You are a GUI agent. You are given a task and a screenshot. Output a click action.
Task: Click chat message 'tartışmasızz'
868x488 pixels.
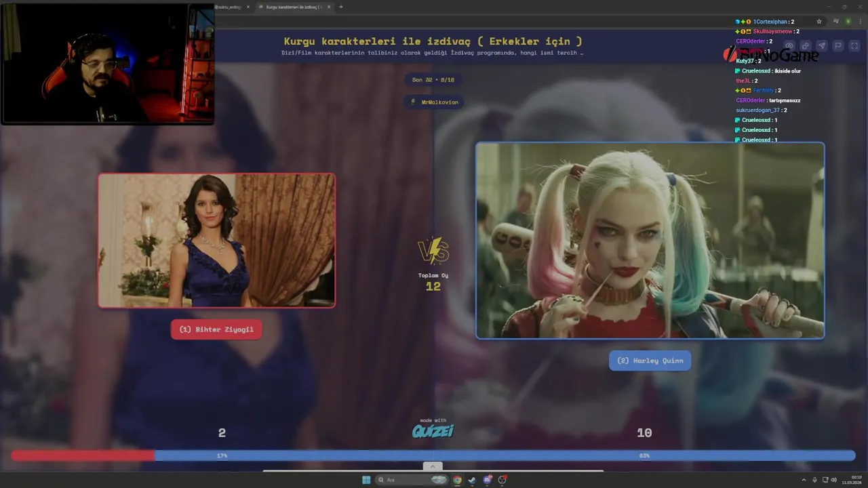785,100
